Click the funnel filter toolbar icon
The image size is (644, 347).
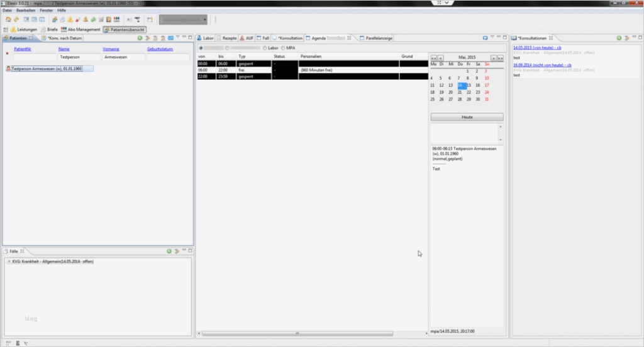tap(137, 19)
